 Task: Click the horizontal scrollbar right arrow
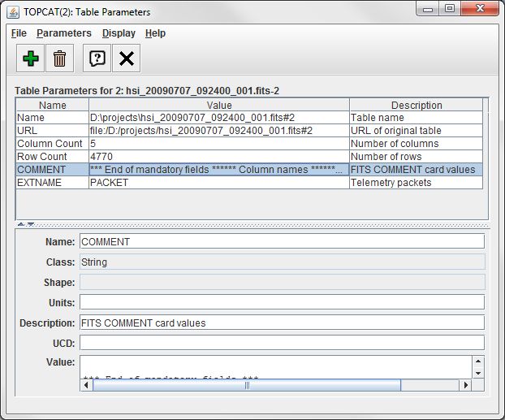click(x=466, y=385)
